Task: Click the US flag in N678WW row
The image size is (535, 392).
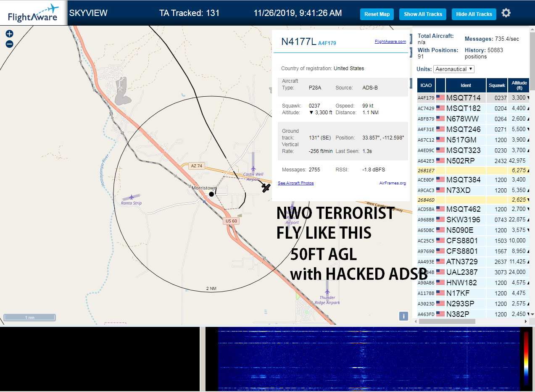Action: 440,119
